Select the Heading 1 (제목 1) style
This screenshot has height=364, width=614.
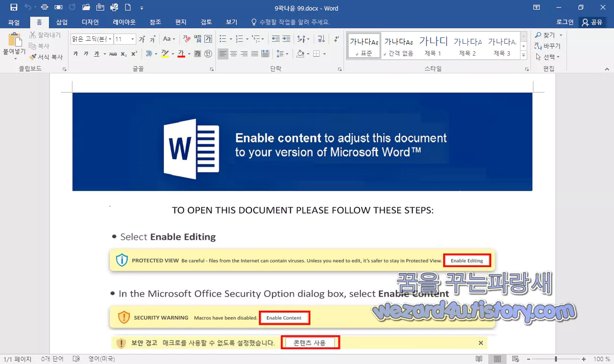[433, 46]
